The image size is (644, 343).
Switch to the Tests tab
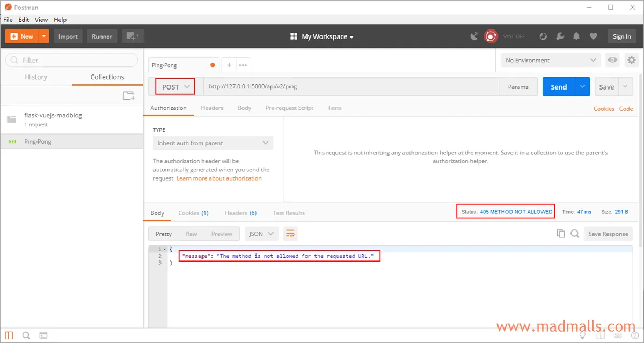point(334,108)
